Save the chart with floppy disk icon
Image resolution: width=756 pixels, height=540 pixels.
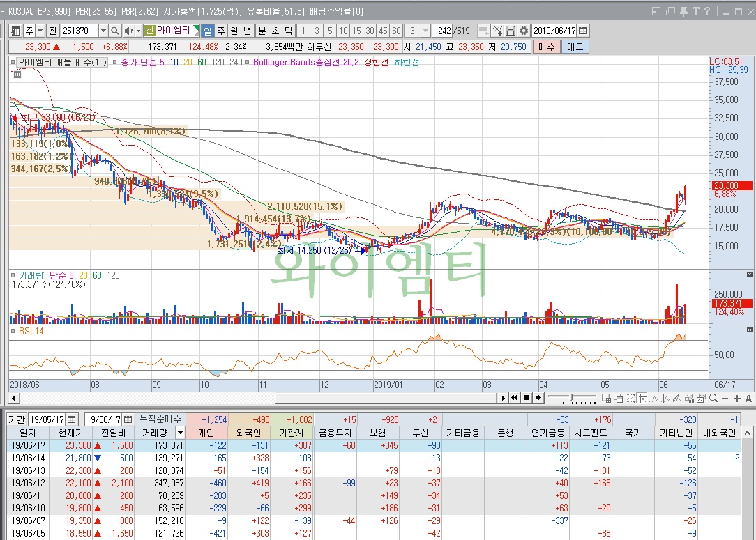click(511, 31)
